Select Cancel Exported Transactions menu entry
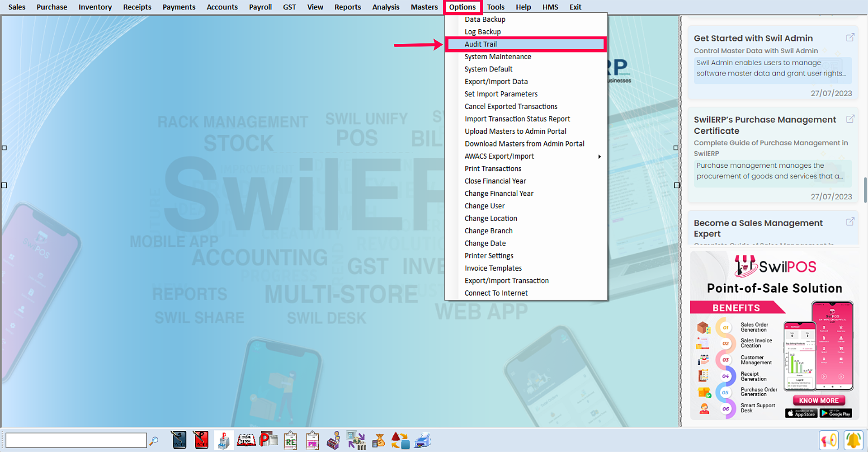This screenshot has height=452, width=868. (526, 106)
